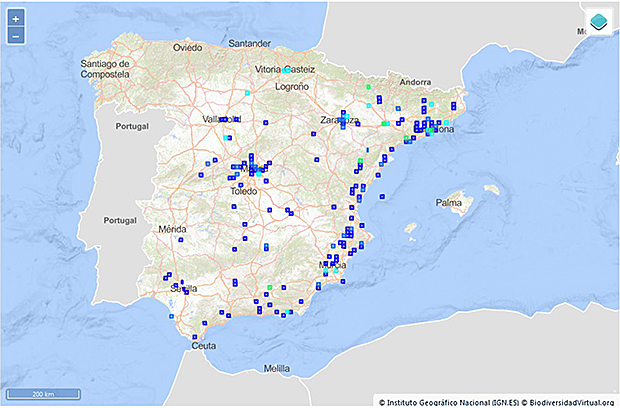Click the Santander city label

coord(249,44)
